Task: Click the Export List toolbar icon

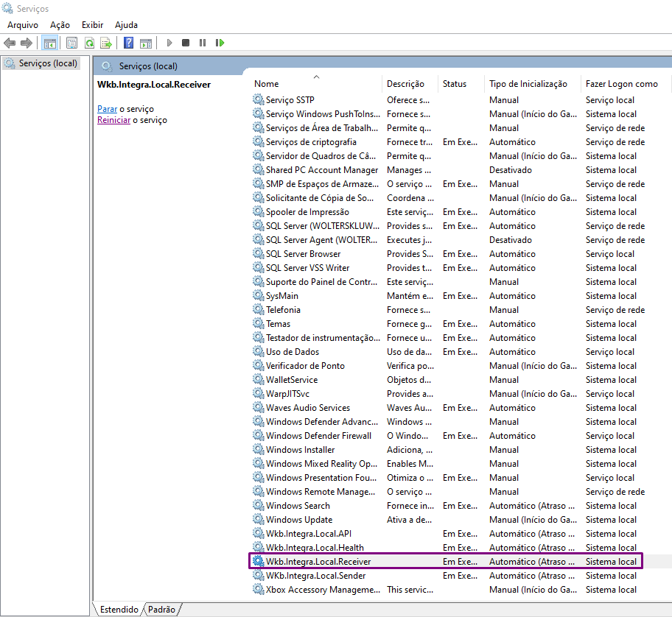Action: [106, 43]
